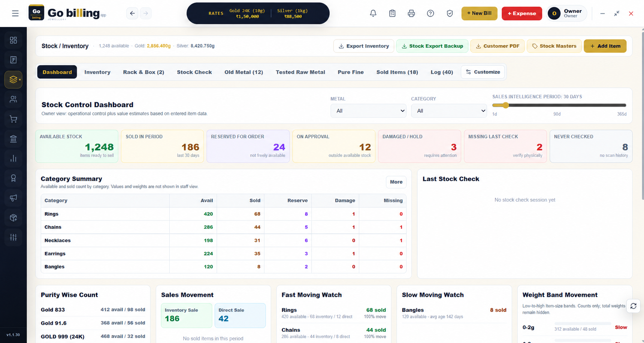Open notifications bell

373,13
